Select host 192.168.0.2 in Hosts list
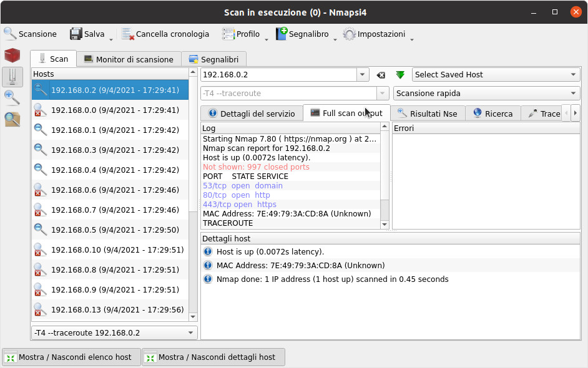The width and height of the screenshot is (588, 368). pyautogui.click(x=110, y=90)
